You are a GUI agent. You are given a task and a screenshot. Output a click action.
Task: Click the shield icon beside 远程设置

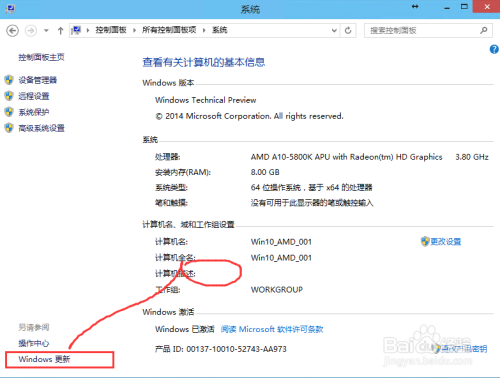pyautogui.click(x=9, y=96)
